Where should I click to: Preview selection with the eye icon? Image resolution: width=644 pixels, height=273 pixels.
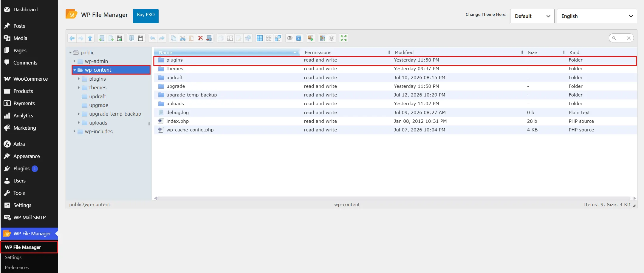tap(290, 38)
